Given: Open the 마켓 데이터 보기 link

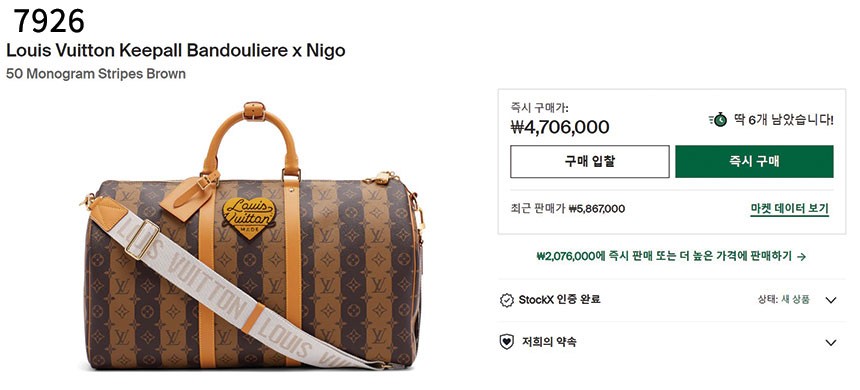Looking at the screenshot, I should pyautogui.click(x=789, y=209).
